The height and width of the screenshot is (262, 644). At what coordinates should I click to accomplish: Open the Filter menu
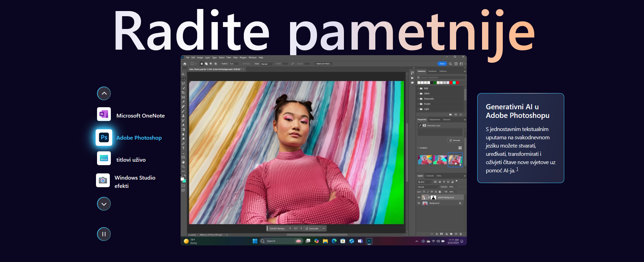(x=229, y=58)
